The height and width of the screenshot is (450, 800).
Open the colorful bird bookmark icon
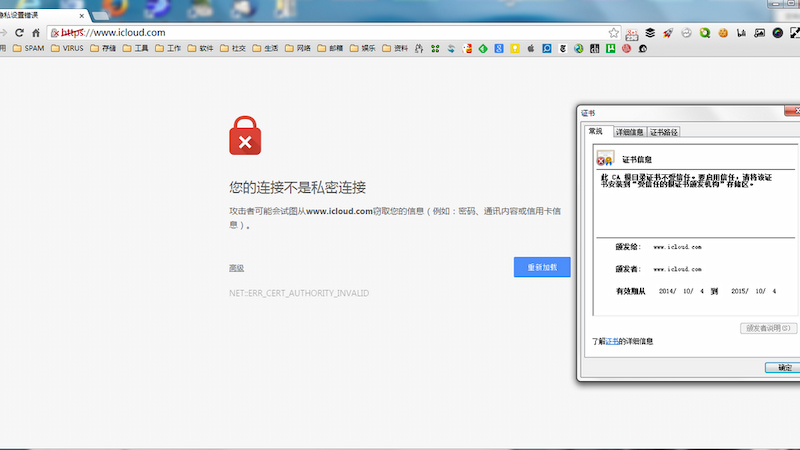[467, 48]
